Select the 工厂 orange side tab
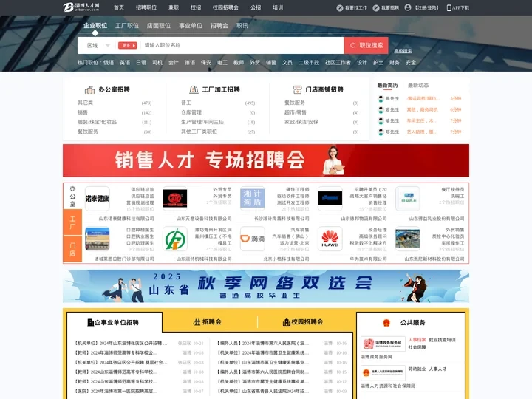The image size is (532, 399). coord(72,222)
